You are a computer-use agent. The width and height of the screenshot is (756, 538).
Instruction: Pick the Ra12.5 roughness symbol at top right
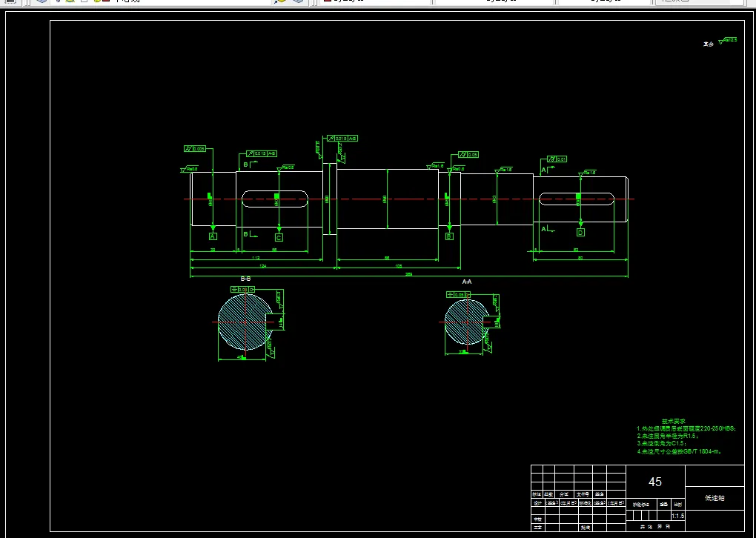[x=728, y=41]
